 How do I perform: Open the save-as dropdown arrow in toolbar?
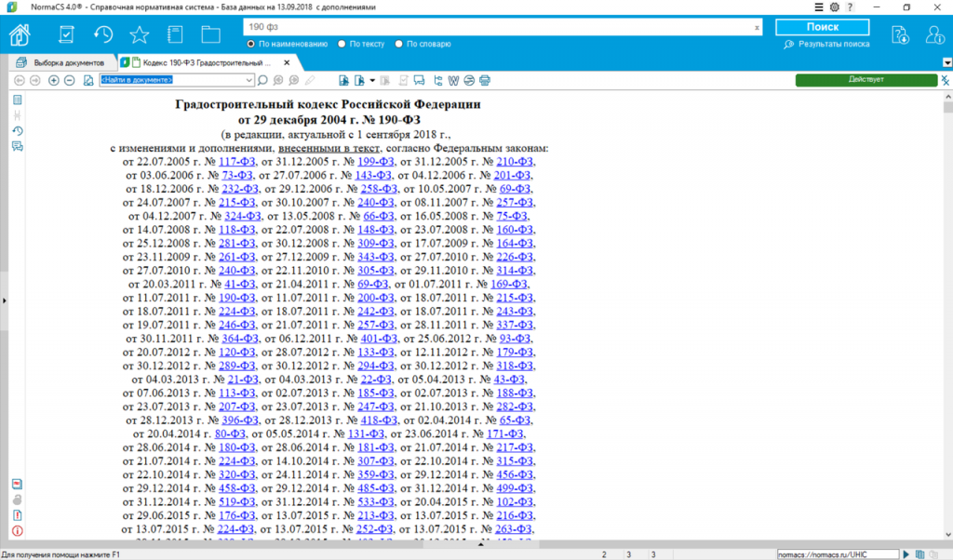(x=372, y=80)
